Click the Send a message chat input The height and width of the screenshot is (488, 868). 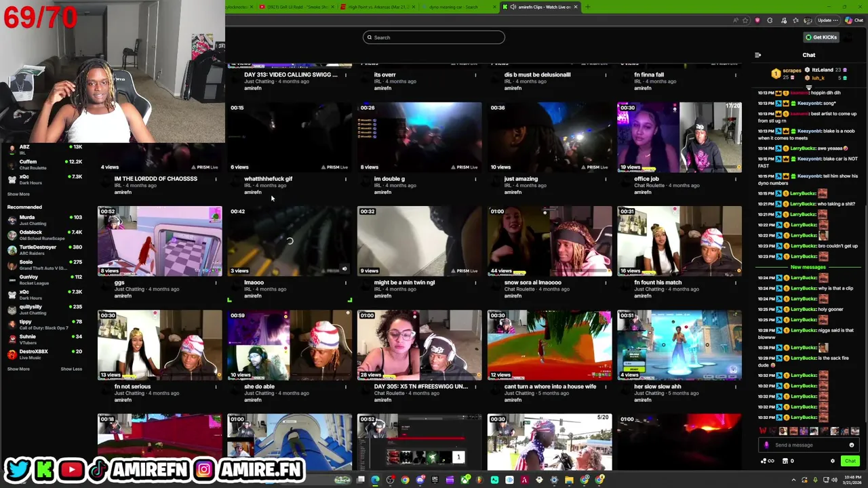[x=807, y=445]
